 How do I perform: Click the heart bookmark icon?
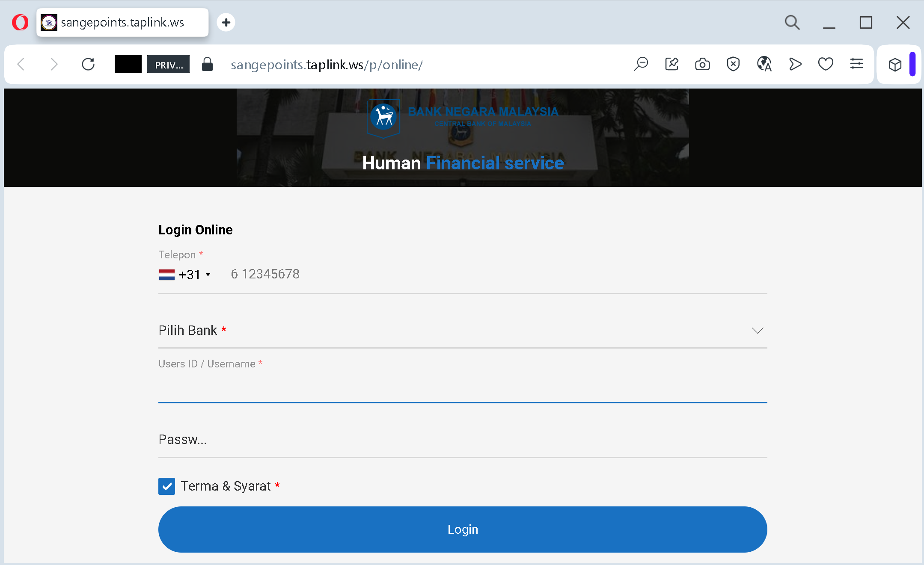point(826,64)
